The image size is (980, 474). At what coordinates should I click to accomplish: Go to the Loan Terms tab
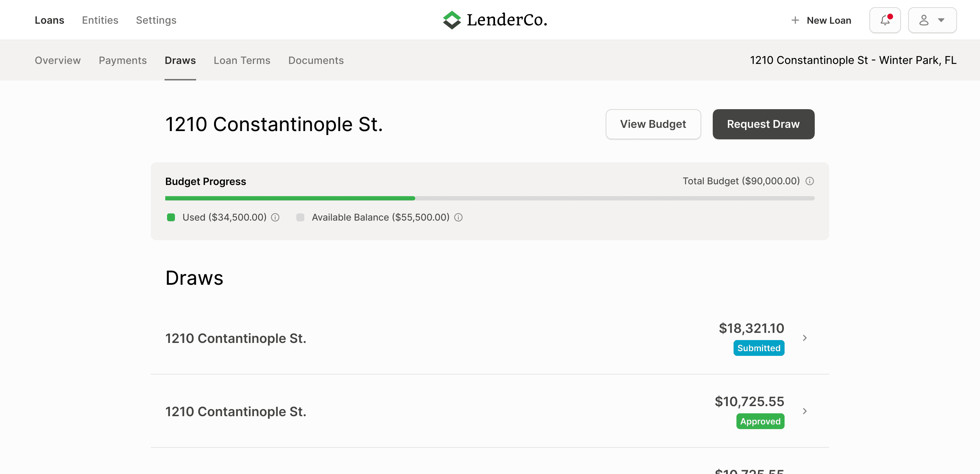pyautogui.click(x=241, y=60)
